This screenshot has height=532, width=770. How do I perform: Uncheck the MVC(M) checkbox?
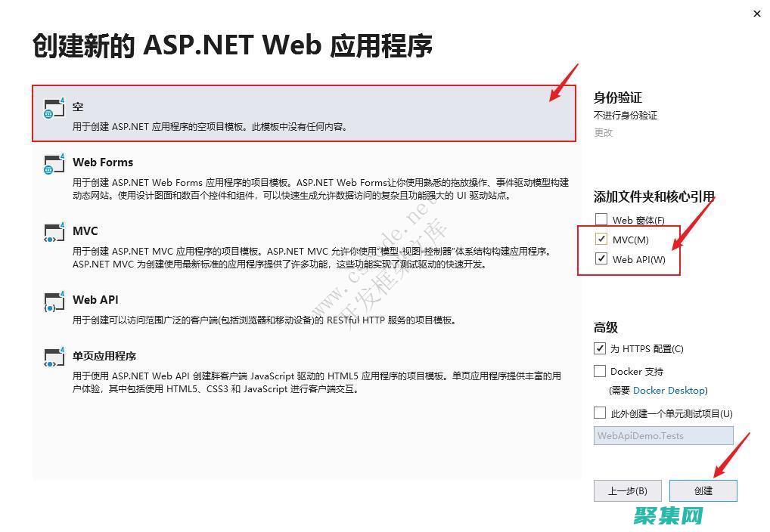pyautogui.click(x=601, y=239)
